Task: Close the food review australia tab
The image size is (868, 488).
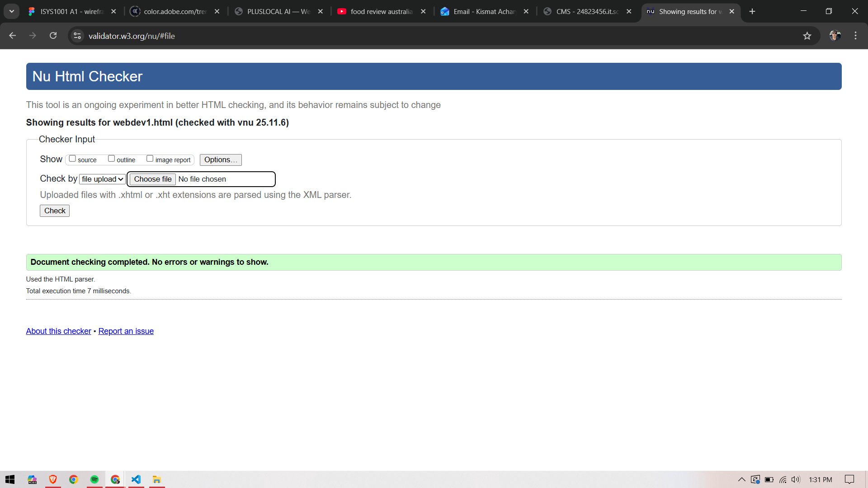Action: click(x=423, y=12)
